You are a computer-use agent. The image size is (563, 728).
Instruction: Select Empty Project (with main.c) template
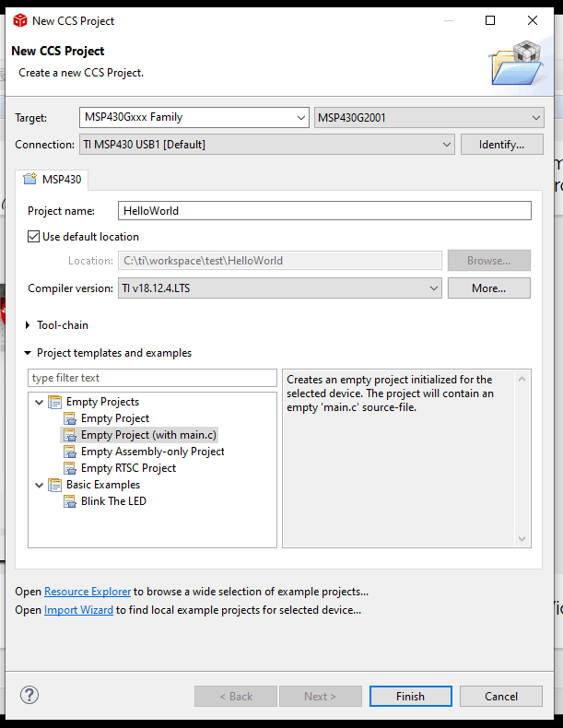148,435
